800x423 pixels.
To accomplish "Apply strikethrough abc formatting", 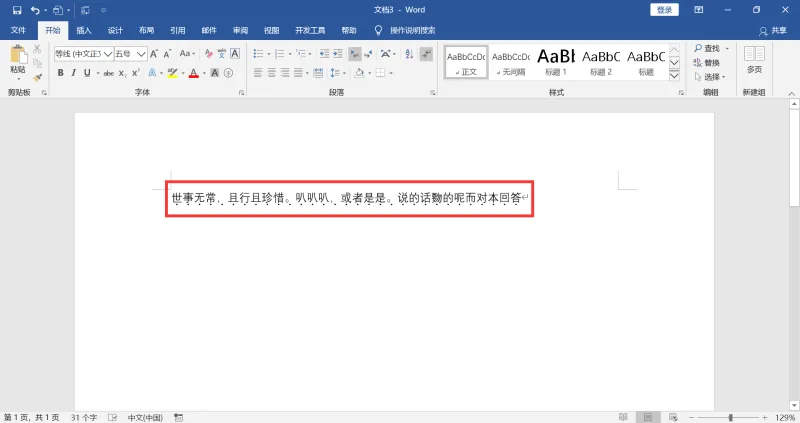I will tap(109, 73).
